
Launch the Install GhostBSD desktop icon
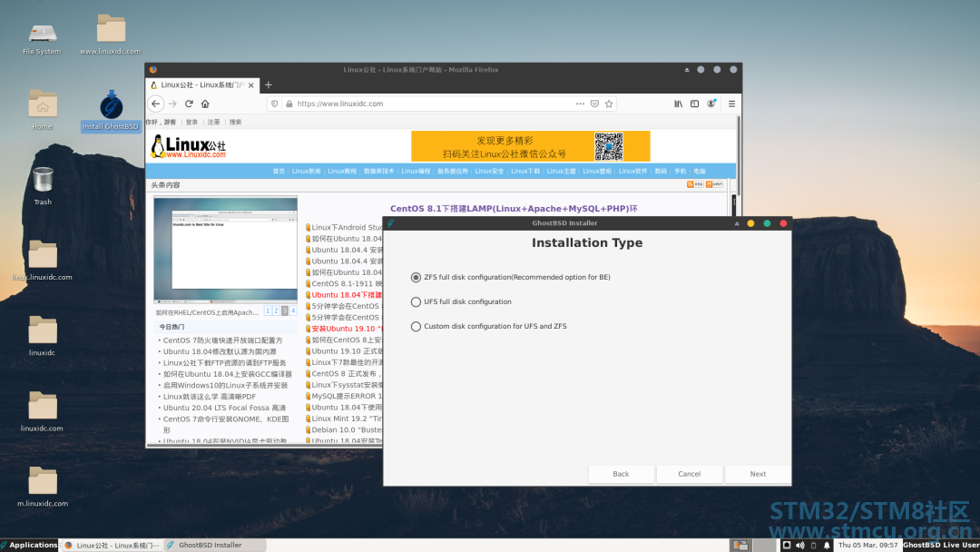(111, 112)
